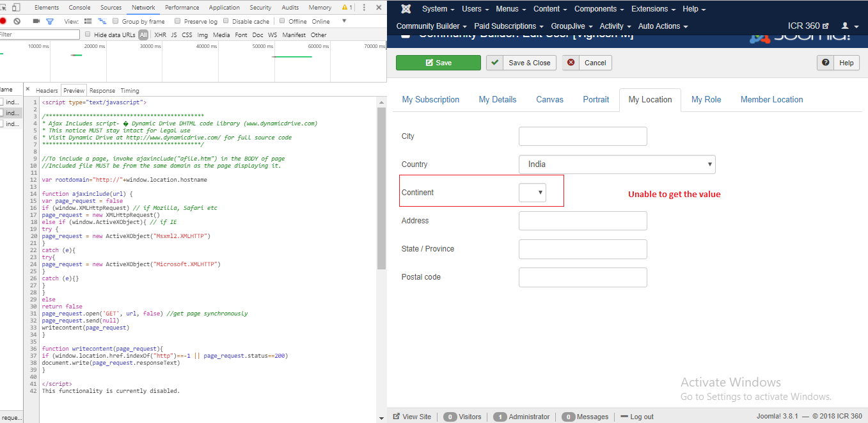Open the ICR 360 site link
868x423 pixels.
click(x=809, y=26)
